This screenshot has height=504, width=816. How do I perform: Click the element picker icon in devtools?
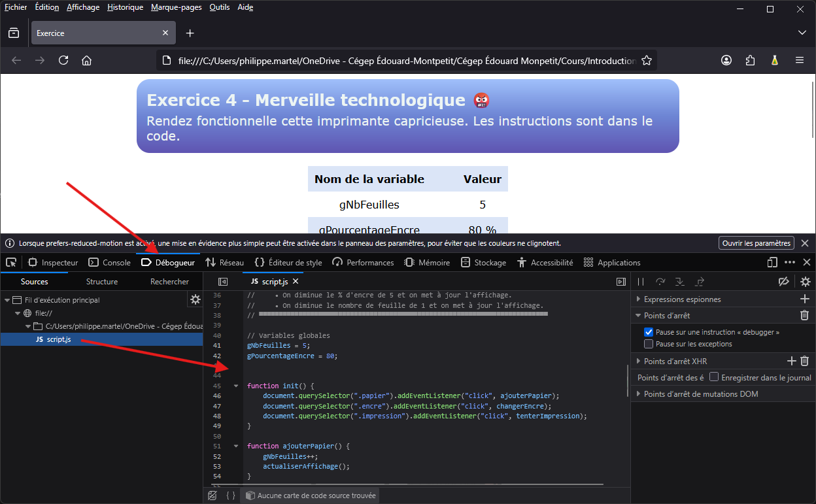click(x=11, y=262)
